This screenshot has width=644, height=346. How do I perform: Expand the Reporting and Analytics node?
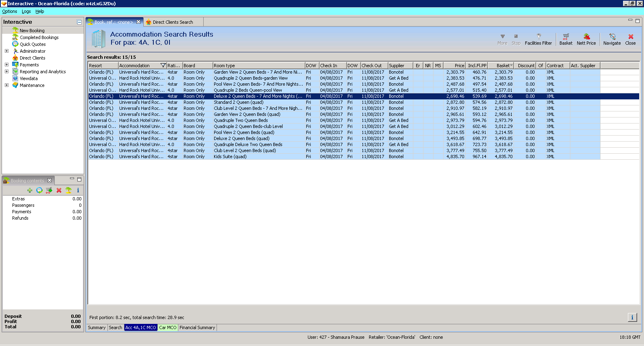coord(6,72)
